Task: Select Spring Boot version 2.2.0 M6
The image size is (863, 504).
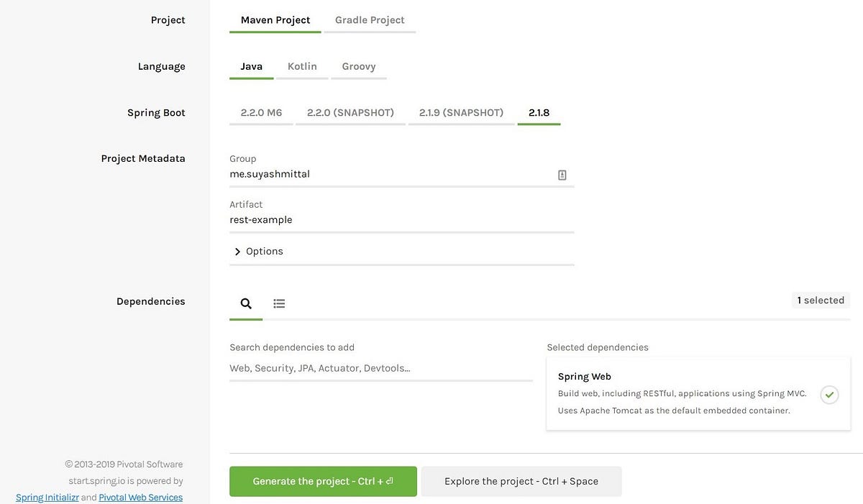Action: coord(261,112)
